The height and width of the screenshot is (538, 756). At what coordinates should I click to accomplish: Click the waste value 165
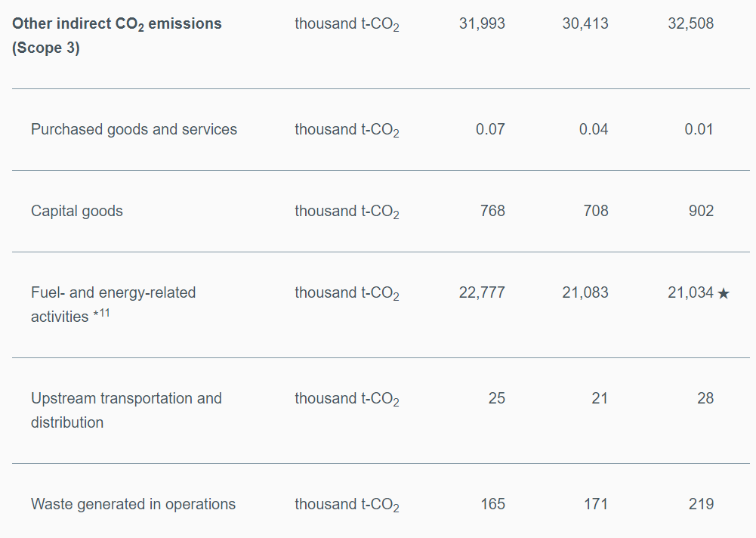click(492, 504)
